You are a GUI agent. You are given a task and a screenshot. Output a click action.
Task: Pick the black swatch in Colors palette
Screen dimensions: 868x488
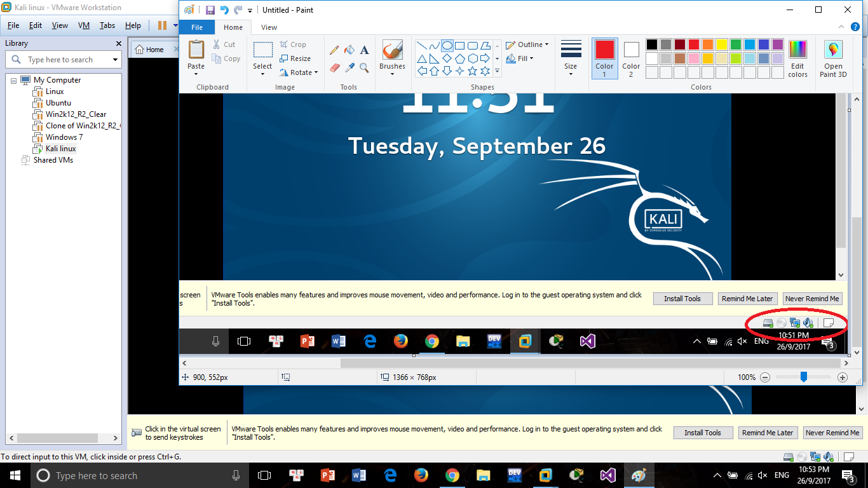tap(652, 44)
